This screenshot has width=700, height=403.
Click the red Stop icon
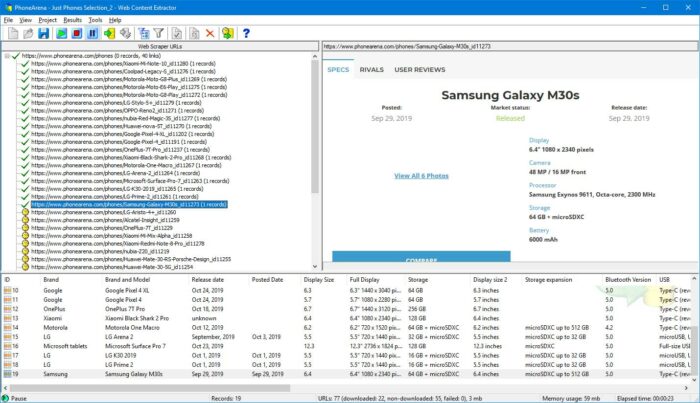pos(76,33)
